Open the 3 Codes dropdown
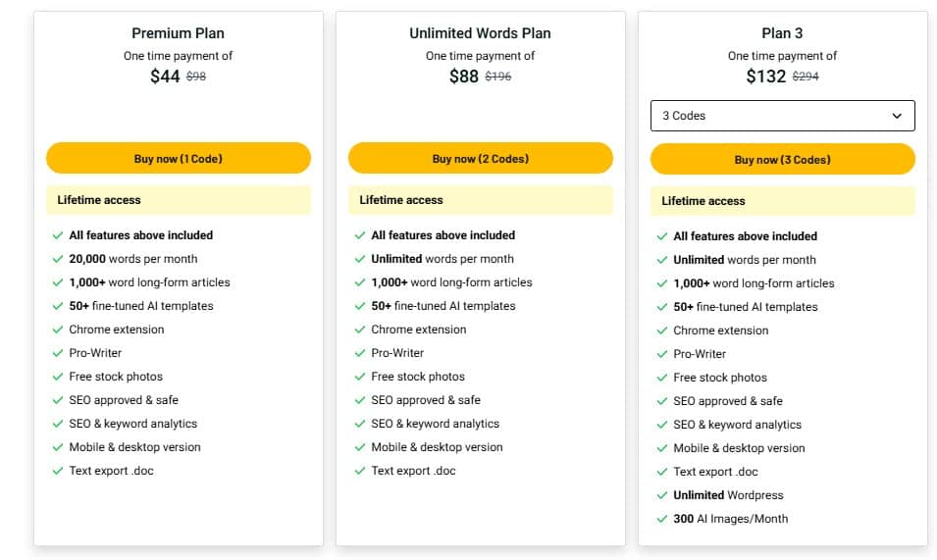937x560 pixels. pyautogui.click(x=782, y=116)
